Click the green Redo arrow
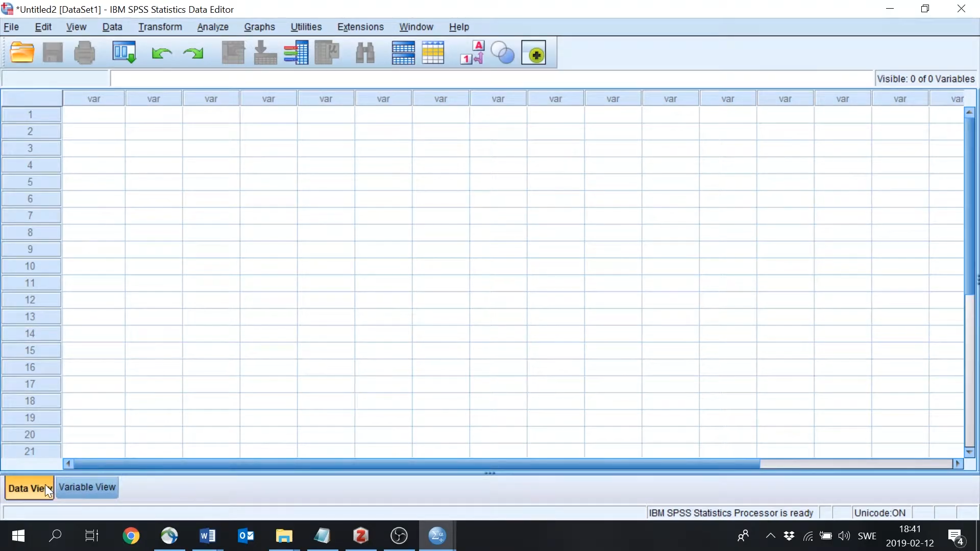 coord(193,53)
